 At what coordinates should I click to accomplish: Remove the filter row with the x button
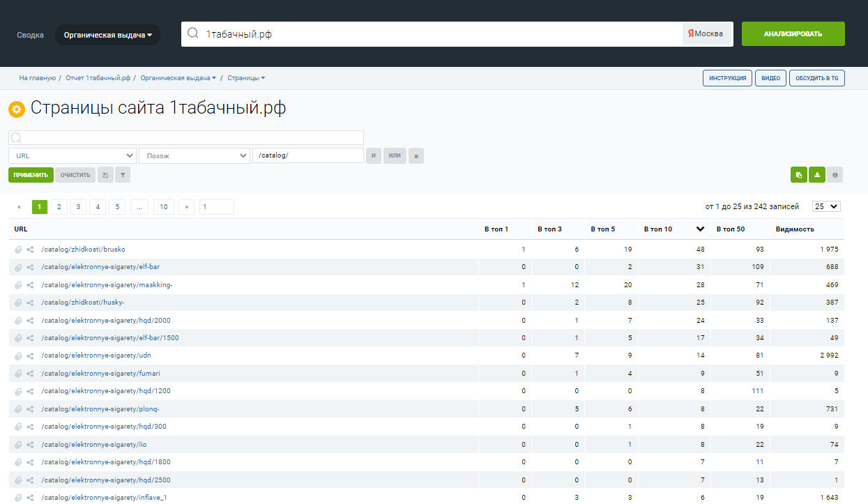tap(416, 155)
